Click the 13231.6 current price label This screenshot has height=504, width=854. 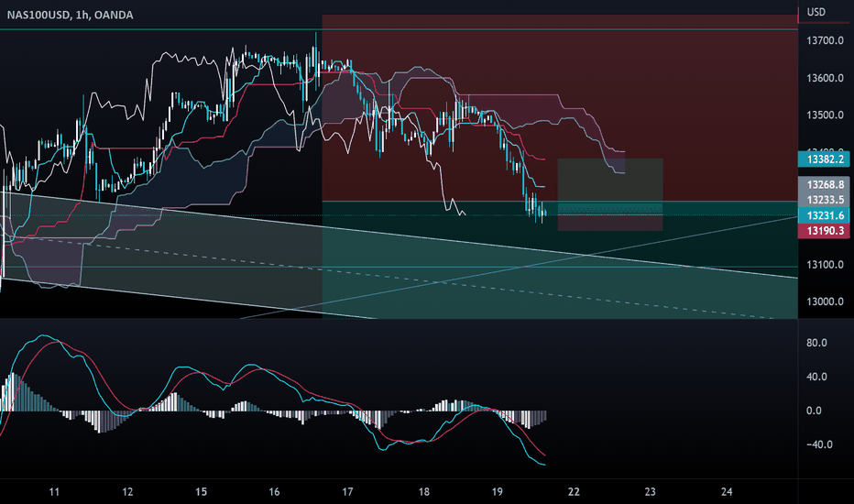click(825, 215)
